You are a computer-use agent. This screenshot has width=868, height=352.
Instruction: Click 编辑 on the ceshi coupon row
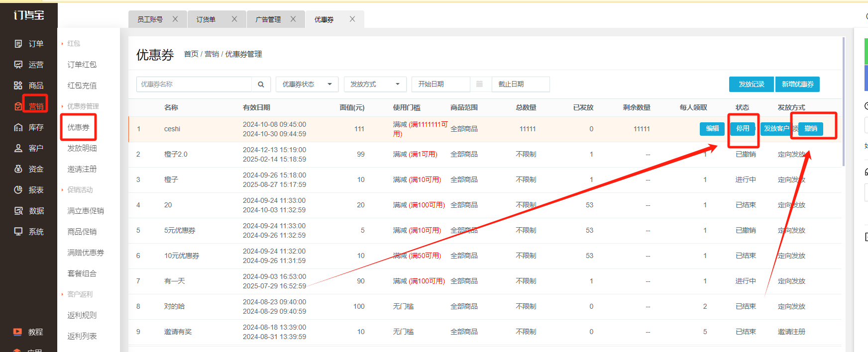712,129
